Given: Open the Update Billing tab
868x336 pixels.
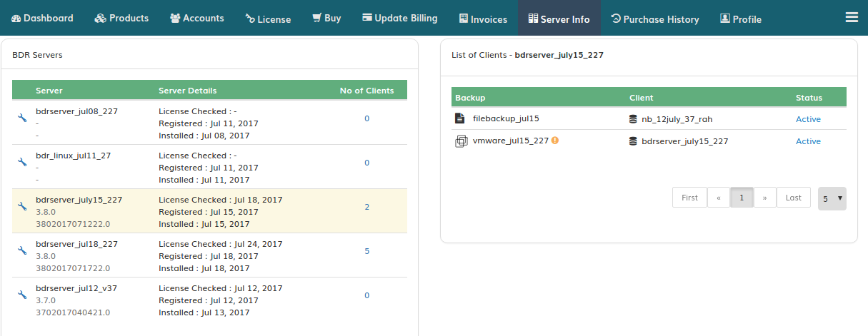Looking at the screenshot, I should pos(399,18).
